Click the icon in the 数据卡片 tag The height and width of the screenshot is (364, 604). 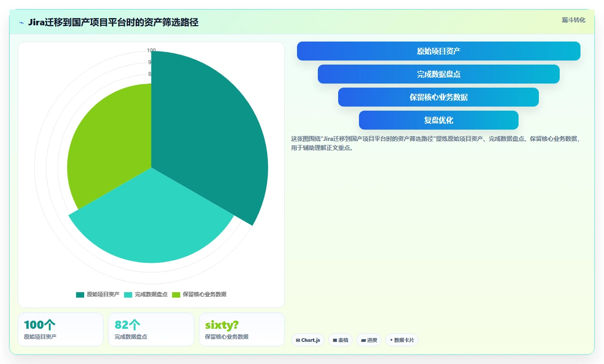391,340
